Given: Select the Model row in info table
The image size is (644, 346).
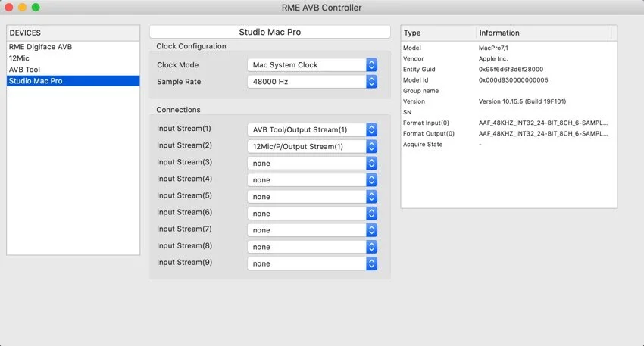Looking at the screenshot, I should (x=509, y=48).
